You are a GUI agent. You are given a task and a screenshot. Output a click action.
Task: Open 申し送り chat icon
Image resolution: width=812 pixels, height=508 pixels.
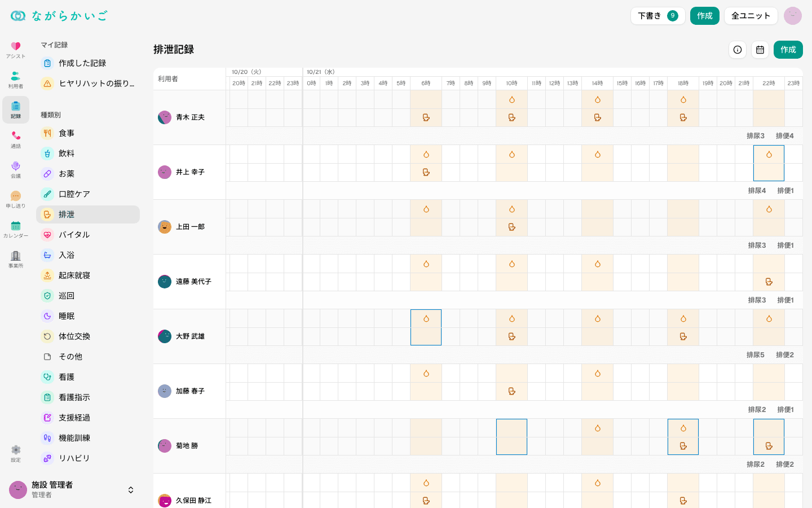click(16, 199)
